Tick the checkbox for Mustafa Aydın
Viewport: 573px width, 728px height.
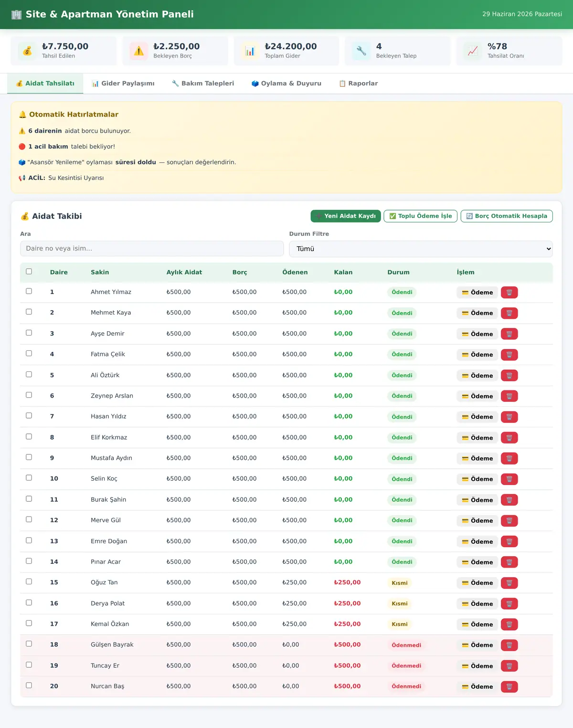29,457
